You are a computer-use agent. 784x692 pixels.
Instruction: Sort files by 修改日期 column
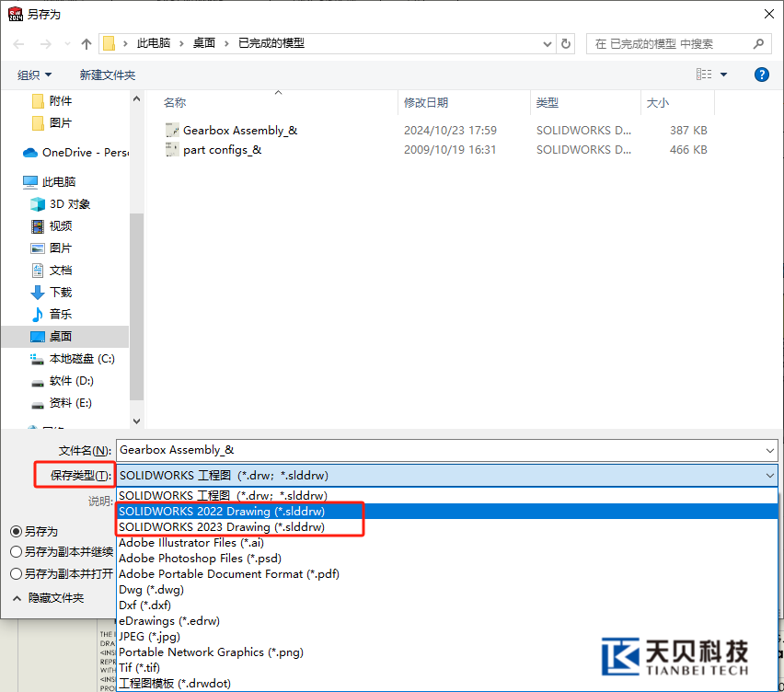[x=426, y=102]
